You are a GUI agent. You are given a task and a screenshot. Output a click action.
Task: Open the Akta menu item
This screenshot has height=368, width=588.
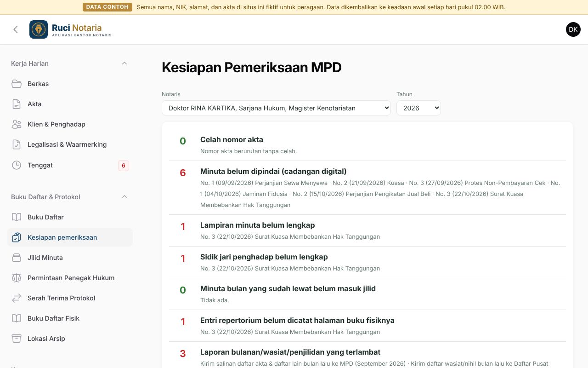70,104
